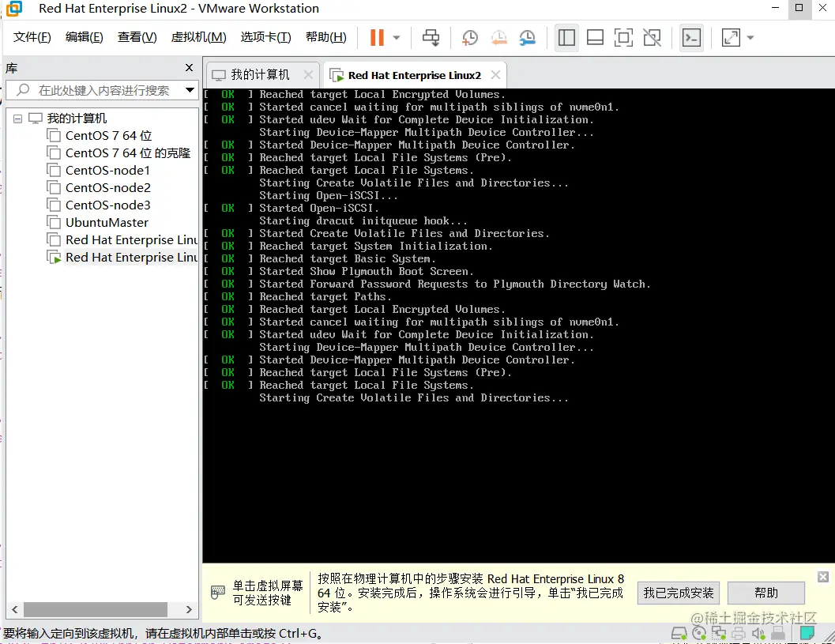Close the 我的计算机 tab
Image resolution: width=835 pixels, height=644 pixels.
[x=308, y=74]
